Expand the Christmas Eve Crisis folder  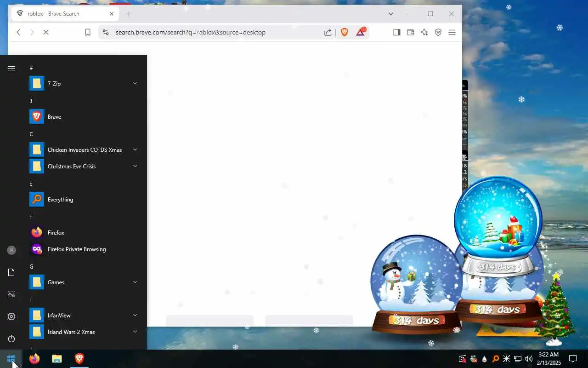click(x=135, y=166)
